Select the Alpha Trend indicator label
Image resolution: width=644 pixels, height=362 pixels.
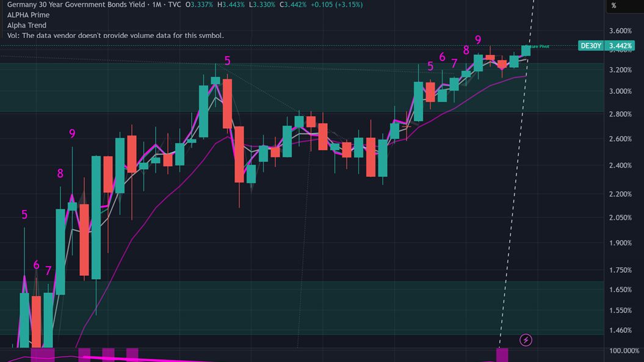point(27,25)
